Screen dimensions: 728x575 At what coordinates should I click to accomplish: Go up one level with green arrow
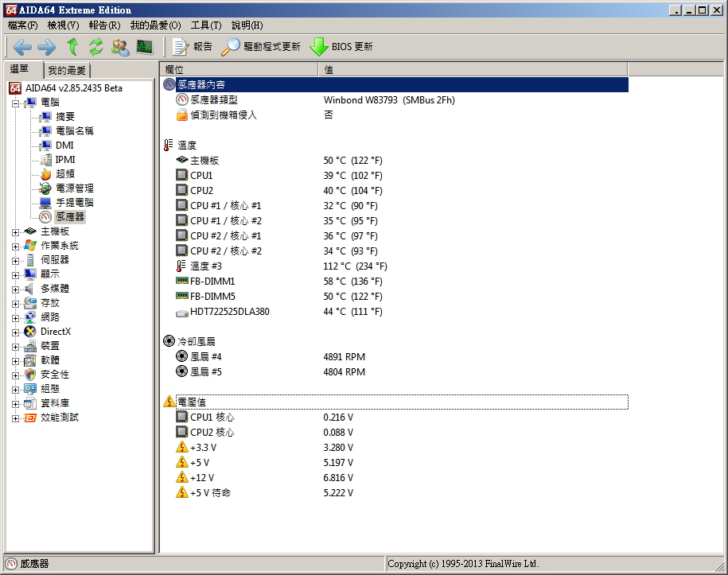coord(72,47)
